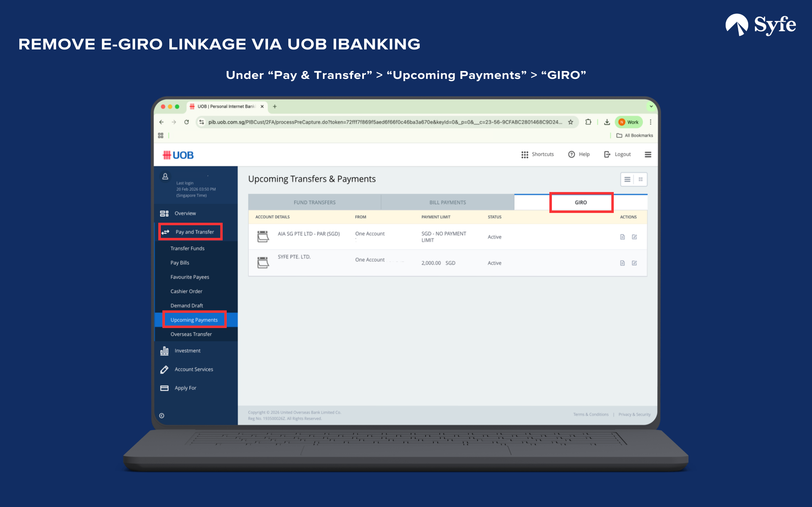812x507 pixels.
Task: Expand Account Services in the sidebar
Action: click(193, 369)
